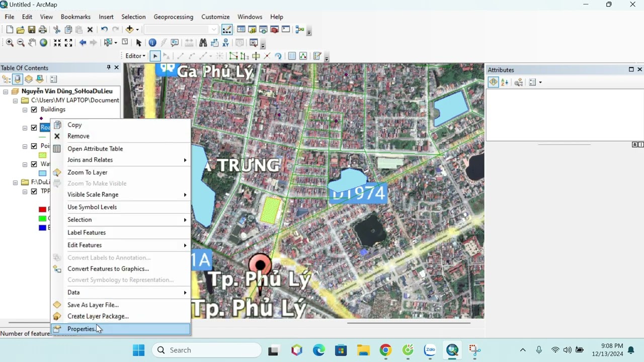
Task: Collapse the F:\DuLi folder node
Action: [x=15, y=183]
